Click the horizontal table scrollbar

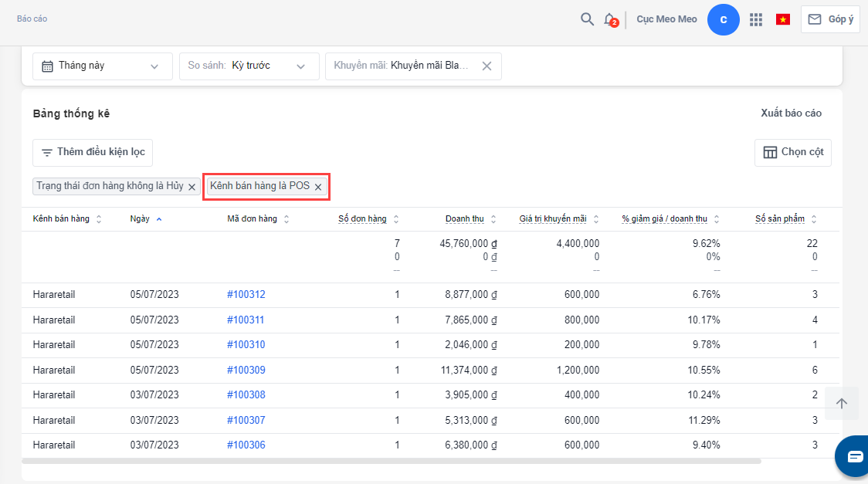coord(391,462)
